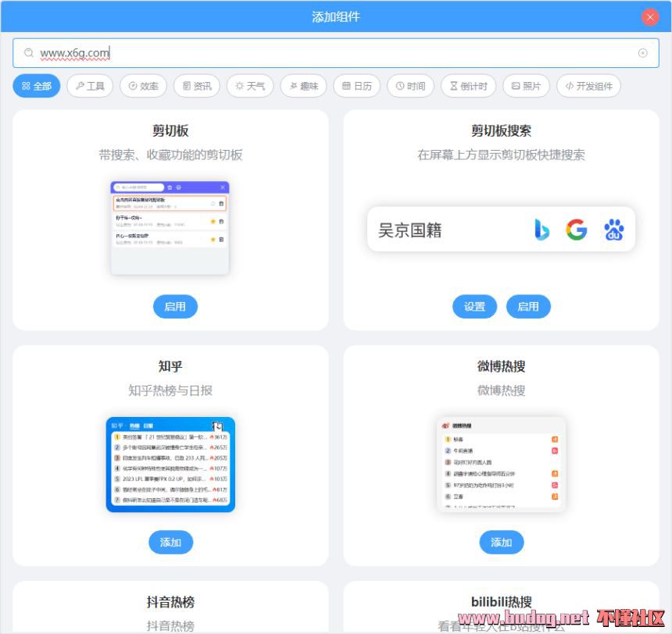Open the 天气 category
Image resolution: width=672 pixels, height=634 pixels.
pos(250,86)
